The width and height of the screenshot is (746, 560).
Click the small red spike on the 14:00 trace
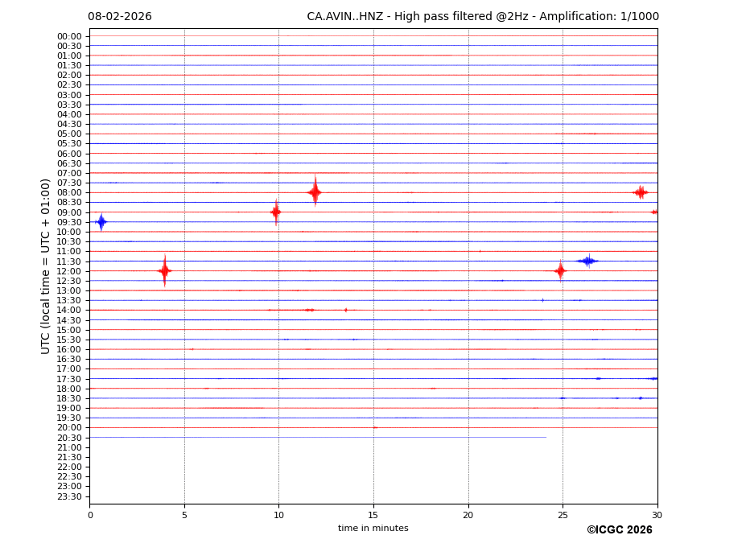tap(346, 310)
